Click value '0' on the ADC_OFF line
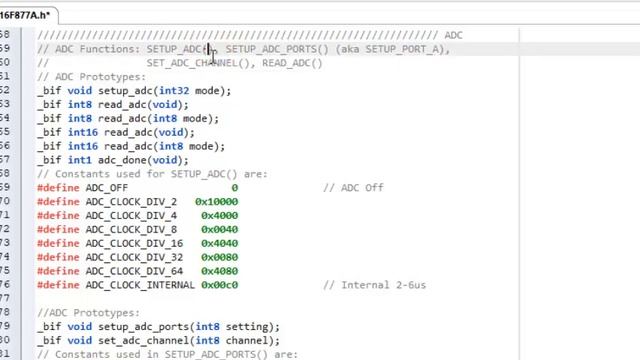Image resolution: width=640 pixels, height=360 pixels. coord(235,188)
